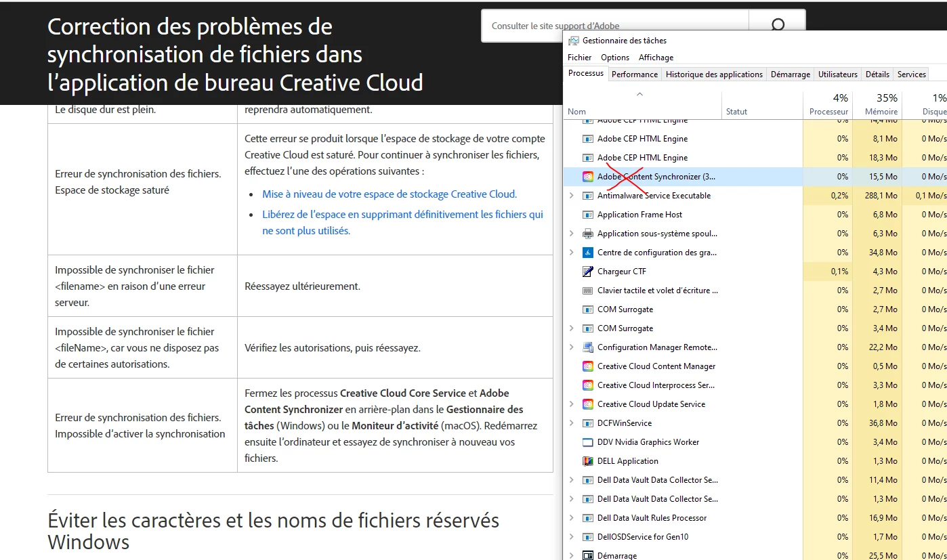Sort processes by the Statut column header
Image resolution: width=947 pixels, height=560 pixels.
pyautogui.click(x=762, y=105)
